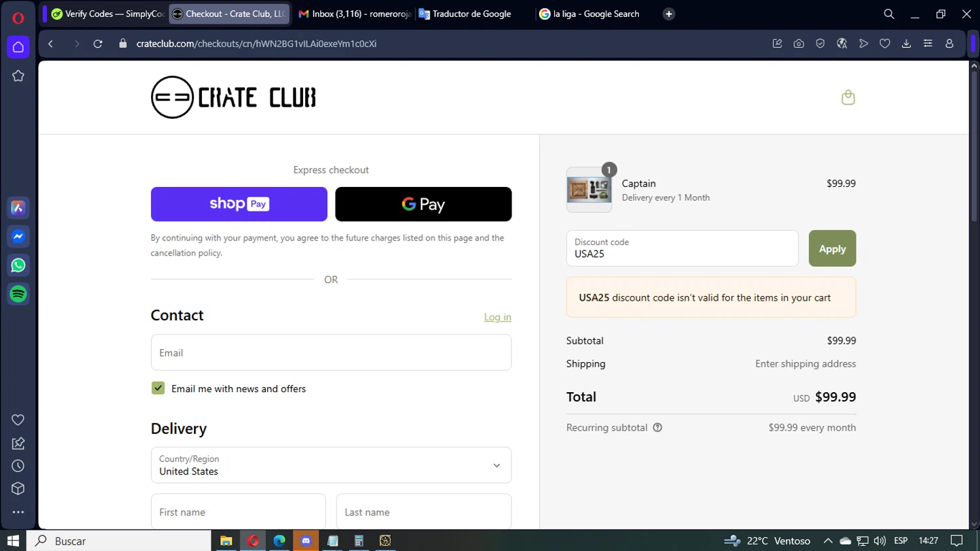Select the Checkout - Crate Club tab
980x551 pixels.
click(229, 14)
